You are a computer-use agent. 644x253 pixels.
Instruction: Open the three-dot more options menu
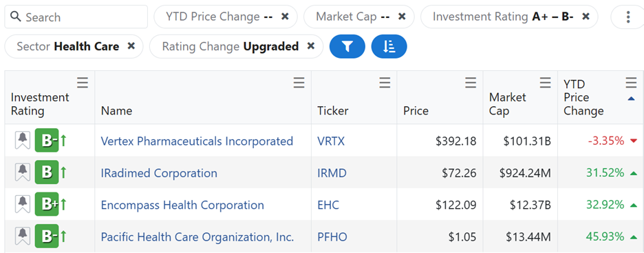(627, 17)
